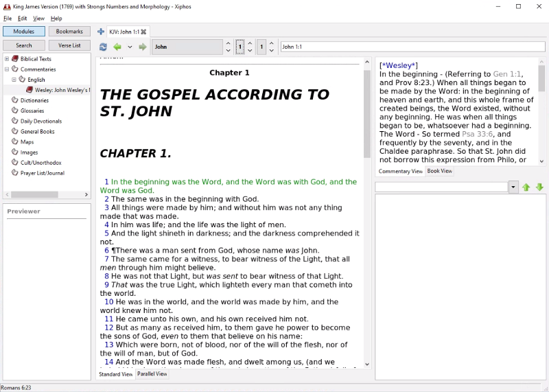Open the Edit menu

tap(23, 19)
